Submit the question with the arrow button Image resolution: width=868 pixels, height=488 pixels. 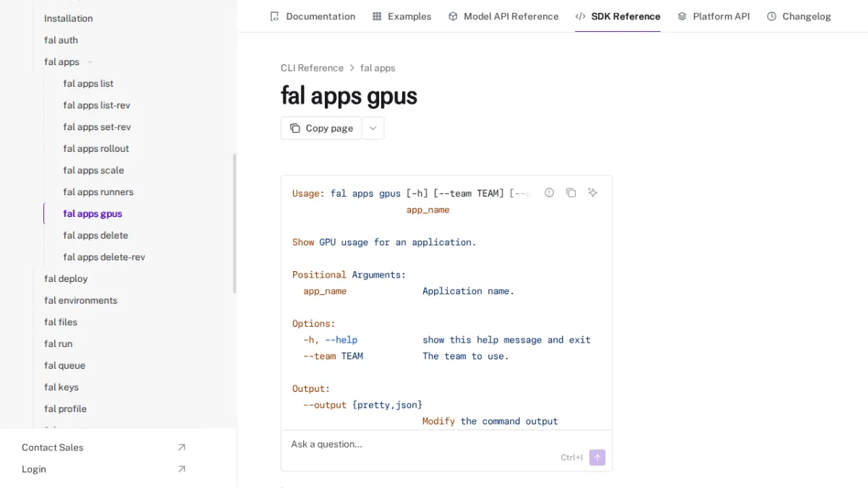tap(597, 458)
